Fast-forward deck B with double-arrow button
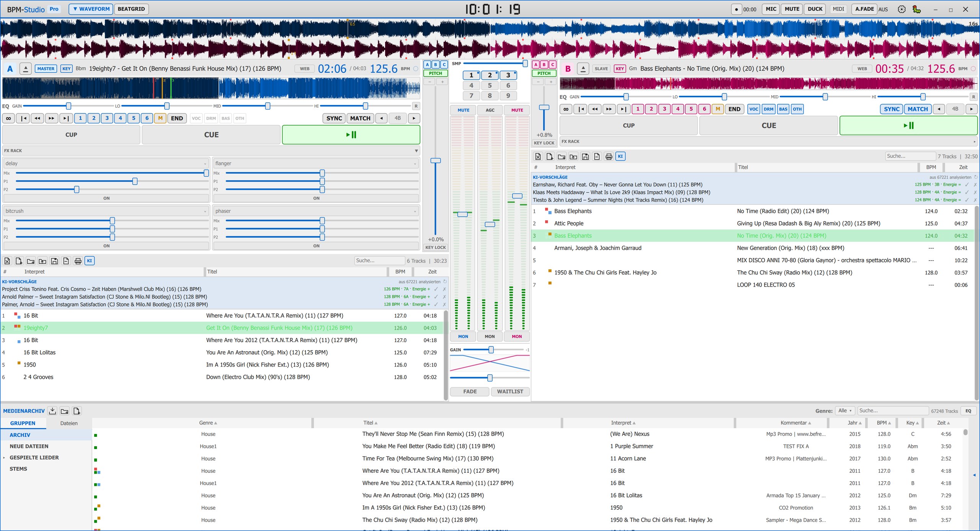 tap(609, 109)
